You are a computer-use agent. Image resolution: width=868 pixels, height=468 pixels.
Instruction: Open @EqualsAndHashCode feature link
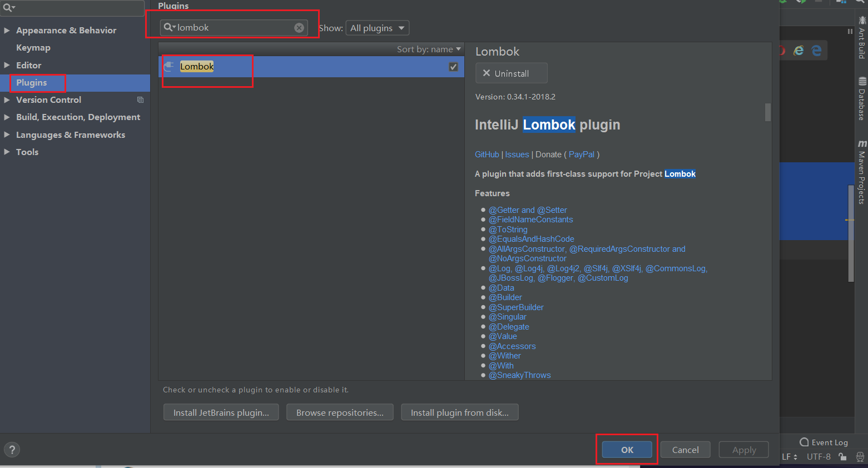click(x=532, y=239)
